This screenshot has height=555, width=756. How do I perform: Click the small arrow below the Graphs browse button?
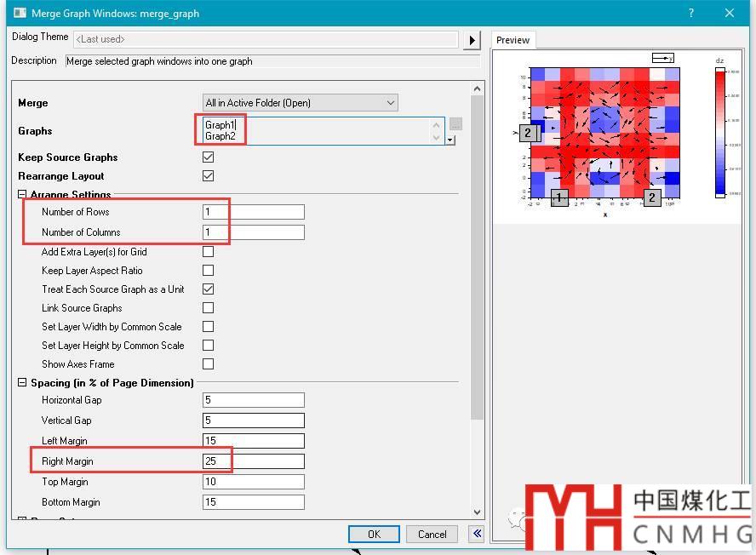(x=450, y=140)
